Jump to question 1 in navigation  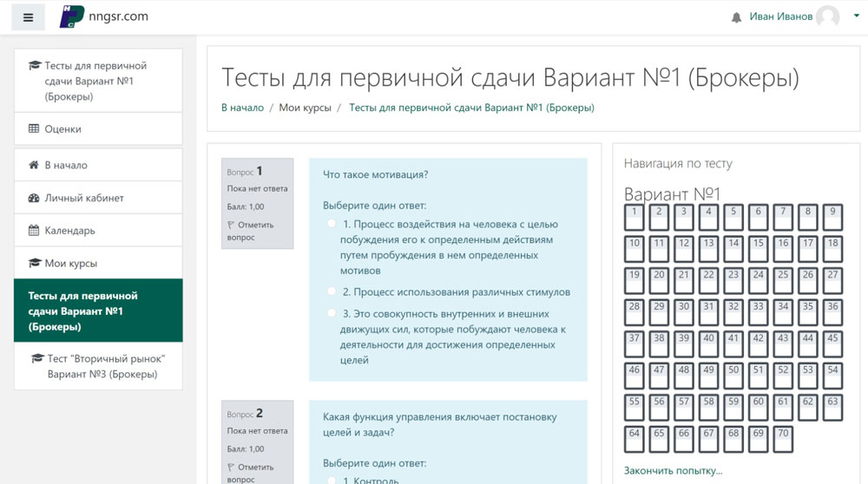coord(634,218)
